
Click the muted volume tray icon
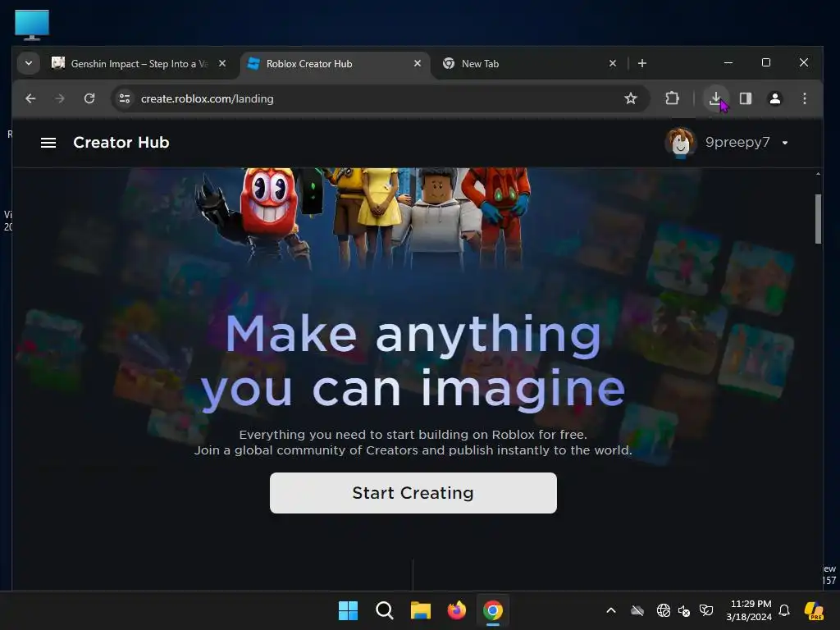tap(684, 610)
